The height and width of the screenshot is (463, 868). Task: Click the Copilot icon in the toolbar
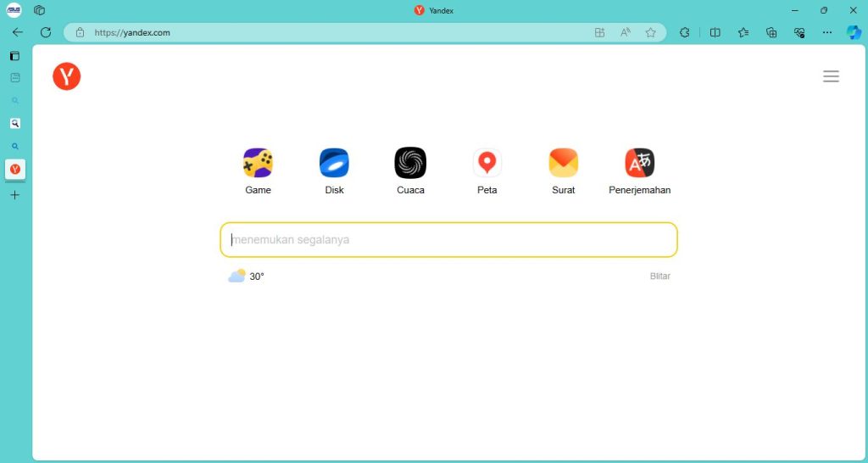(854, 32)
